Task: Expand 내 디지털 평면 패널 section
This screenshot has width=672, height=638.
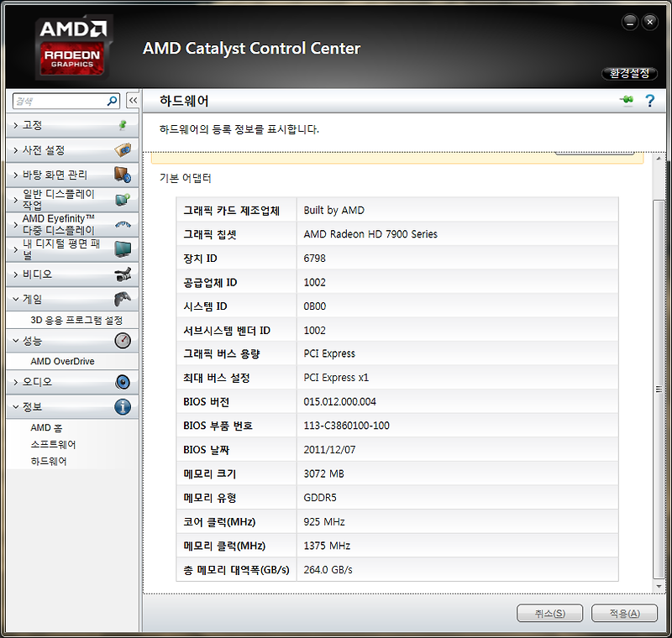Action: pyautogui.click(x=16, y=249)
